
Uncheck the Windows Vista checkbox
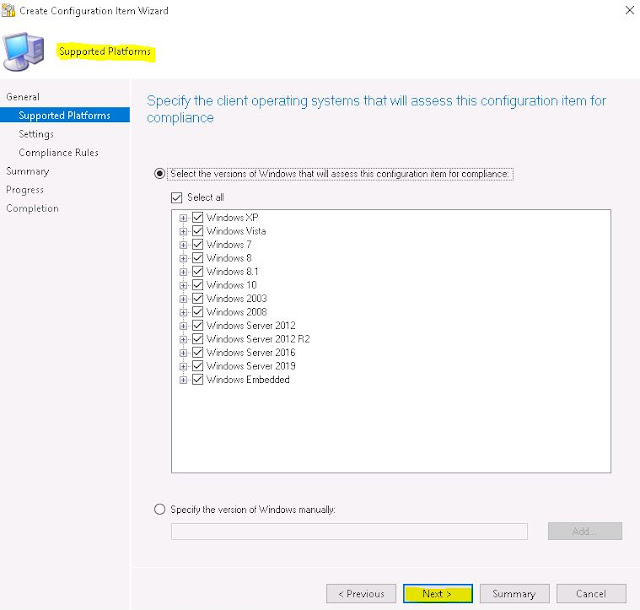pos(198,231)
